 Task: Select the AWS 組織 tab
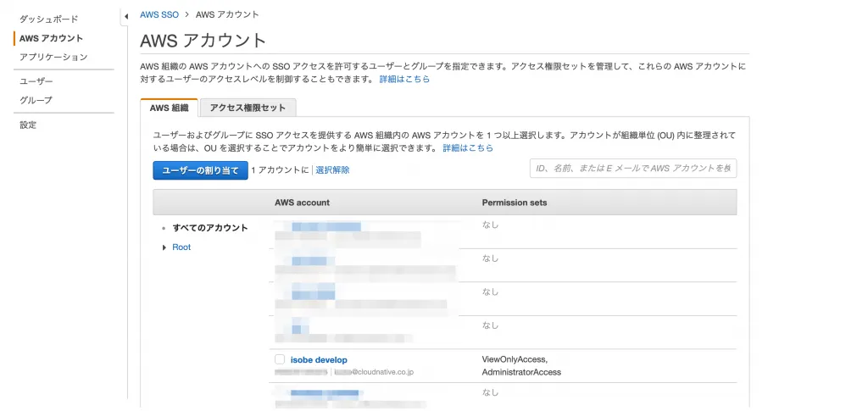click(x=169, y=108)
